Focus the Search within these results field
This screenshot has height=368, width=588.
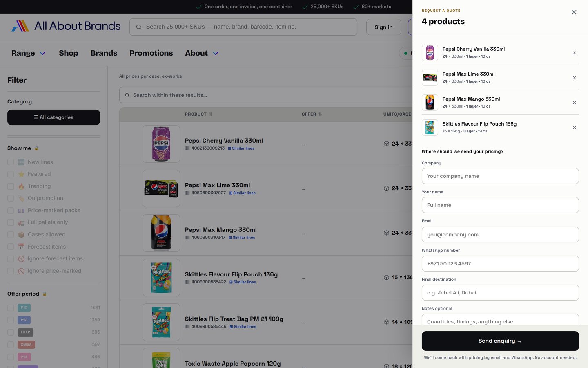(x=266, y=95)
